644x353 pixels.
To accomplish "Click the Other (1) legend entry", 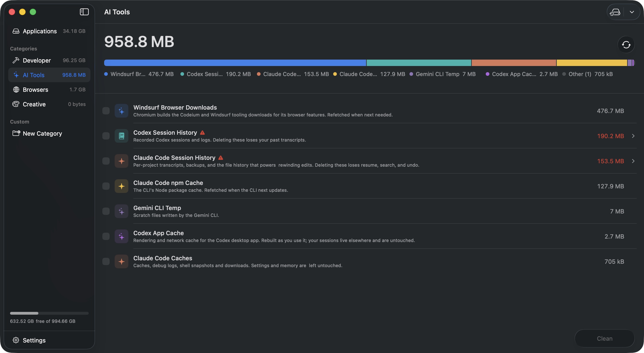I will pyautogui.click(x=588, y=74).
